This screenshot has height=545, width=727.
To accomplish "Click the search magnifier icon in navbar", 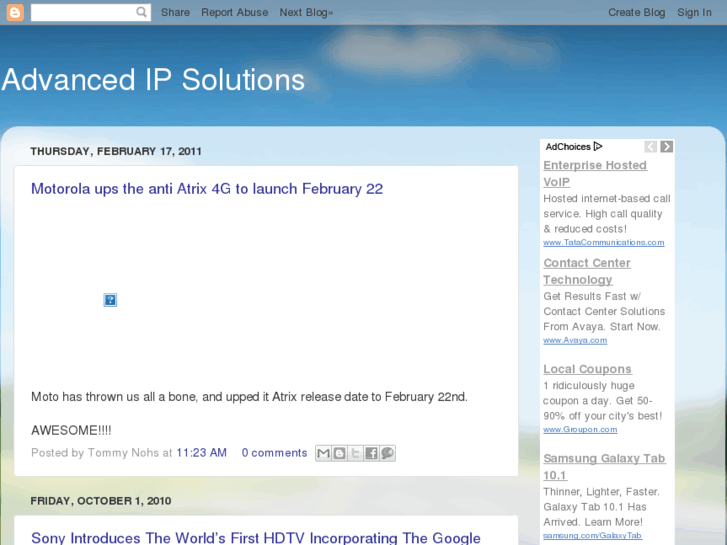I will [141, 12].
